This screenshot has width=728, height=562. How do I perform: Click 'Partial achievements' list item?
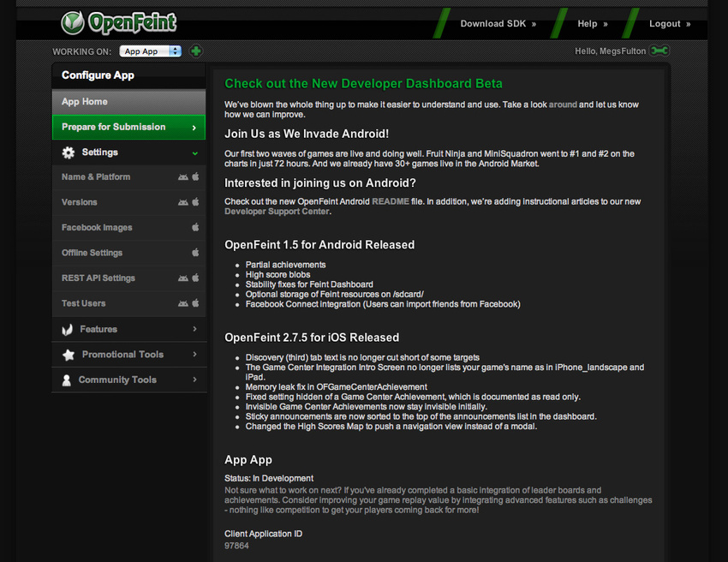pyautogui.click(x=285, y=265)
